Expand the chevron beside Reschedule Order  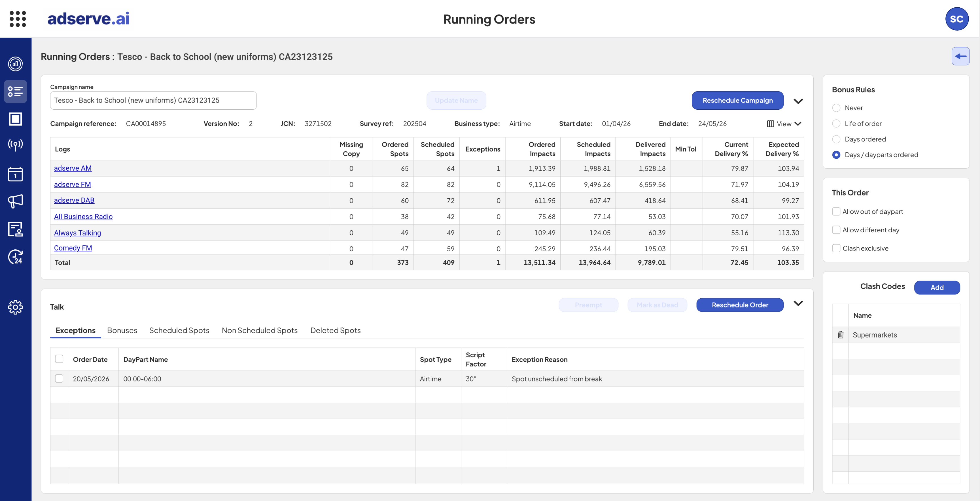[798, 303]
